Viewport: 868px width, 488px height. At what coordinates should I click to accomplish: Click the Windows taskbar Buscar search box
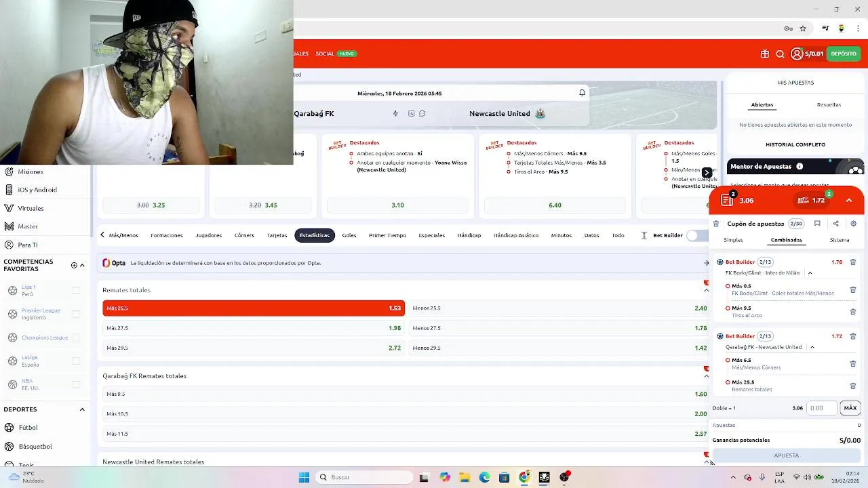click(x=364, y=477)
